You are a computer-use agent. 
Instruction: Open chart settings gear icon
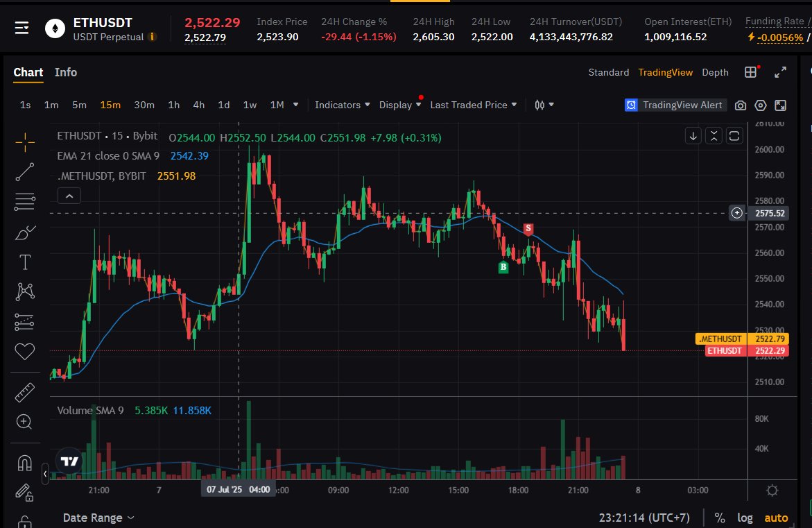tap(760, 105)
